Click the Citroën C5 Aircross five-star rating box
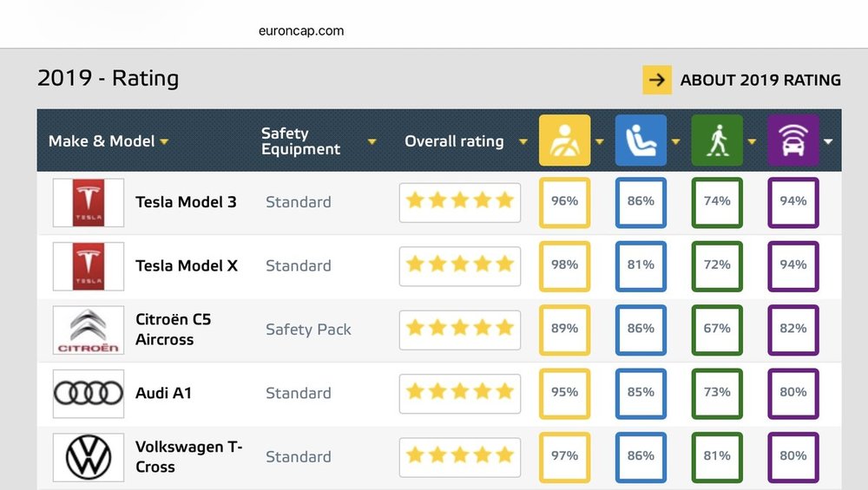Image resolution: width=868 pixels, height=490 pixels. pos(460,330)
